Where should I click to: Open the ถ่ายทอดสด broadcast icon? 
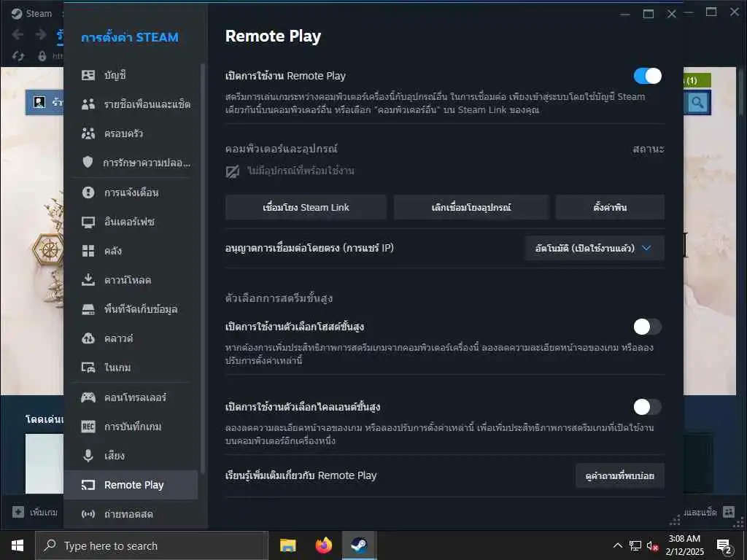[88, 514]
